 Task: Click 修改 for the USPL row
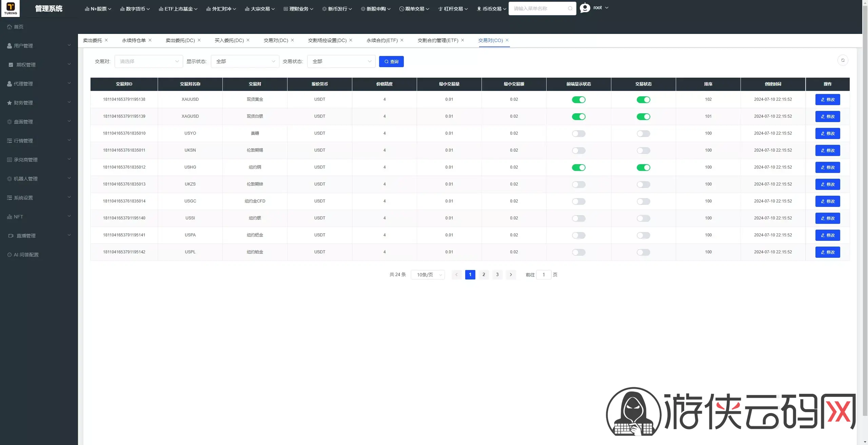tap(828, 252)
